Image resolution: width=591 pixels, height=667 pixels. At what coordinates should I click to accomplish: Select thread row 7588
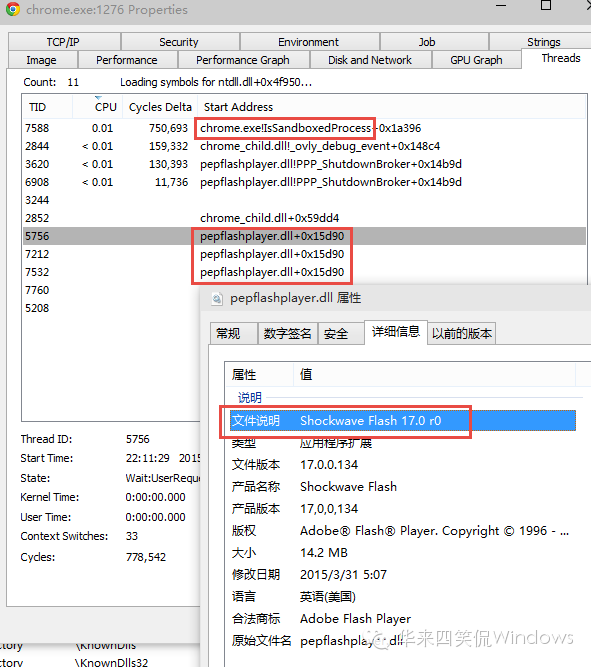click(304, 128)
